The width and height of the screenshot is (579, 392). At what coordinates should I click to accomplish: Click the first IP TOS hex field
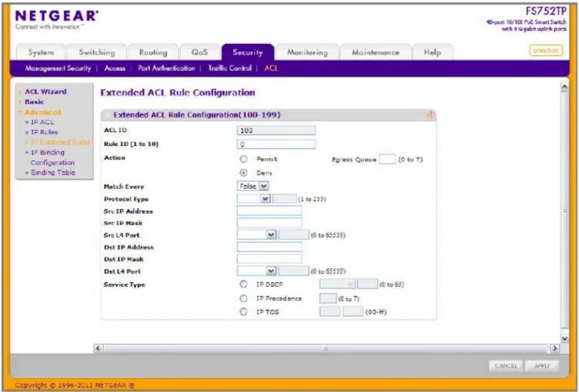click(330, 312)
